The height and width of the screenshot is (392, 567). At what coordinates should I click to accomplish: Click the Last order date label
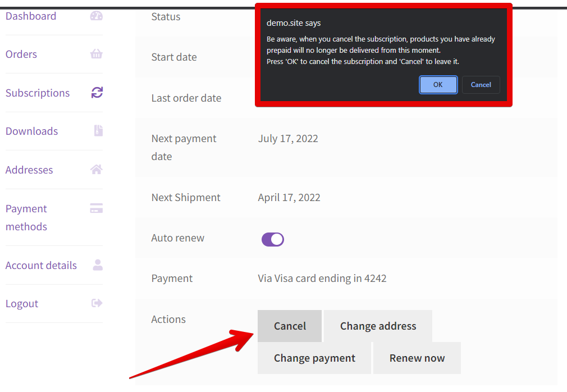[186, 98]
